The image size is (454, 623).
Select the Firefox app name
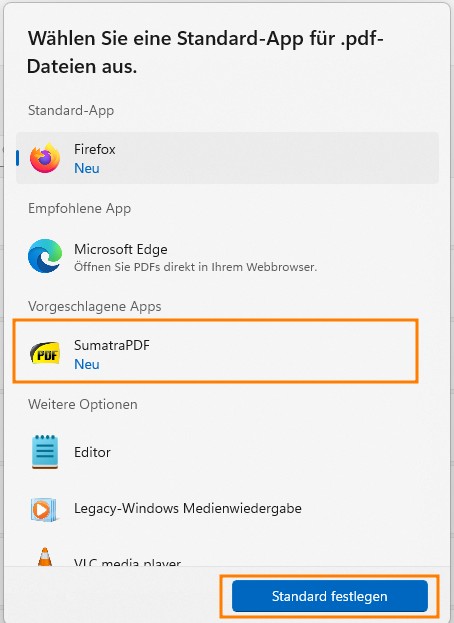click(x=95, y=149)
